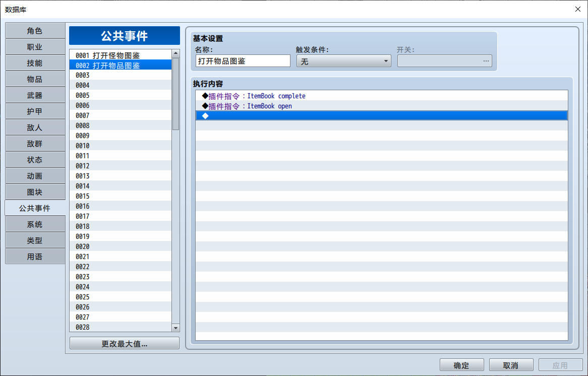Choose event slot 0005
588x376 pixels.
[x=121, y=96]
